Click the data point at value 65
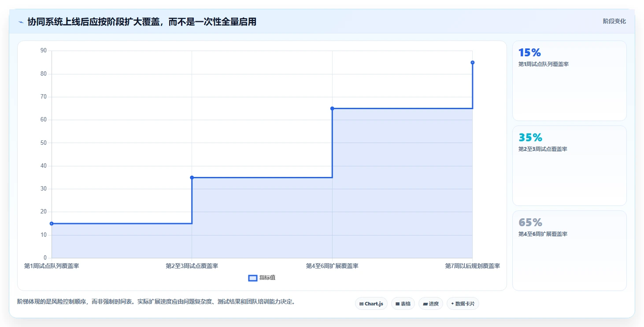The width and height of the screenshot is (644, 327). [332, 108]
